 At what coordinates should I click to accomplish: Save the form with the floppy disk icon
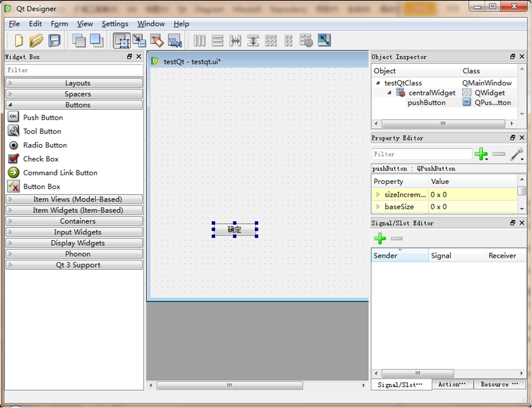54,40
